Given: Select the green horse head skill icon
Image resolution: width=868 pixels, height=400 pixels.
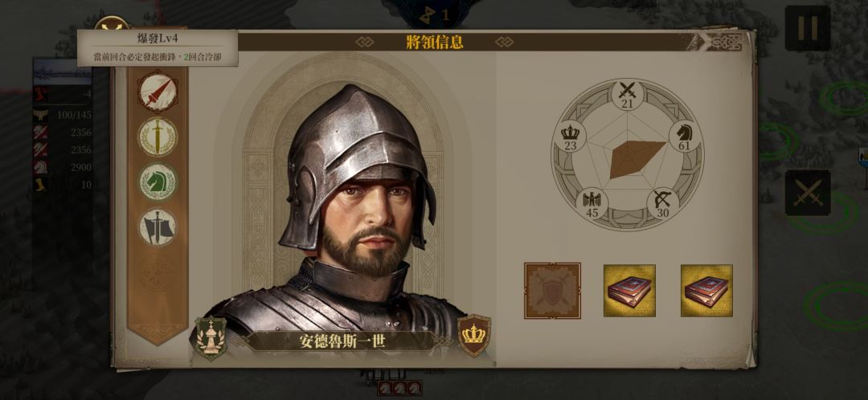Looking at the screenshot, I should 158,182.
